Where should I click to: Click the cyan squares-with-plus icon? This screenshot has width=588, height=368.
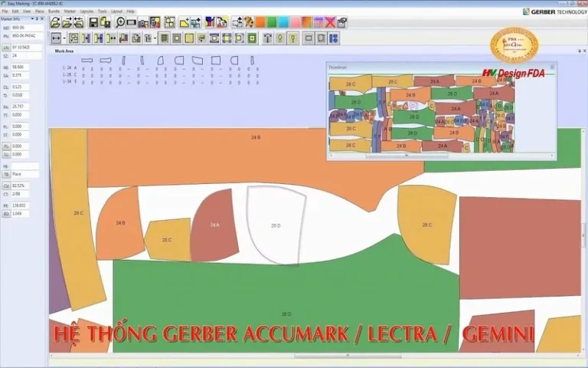[196, 22]
